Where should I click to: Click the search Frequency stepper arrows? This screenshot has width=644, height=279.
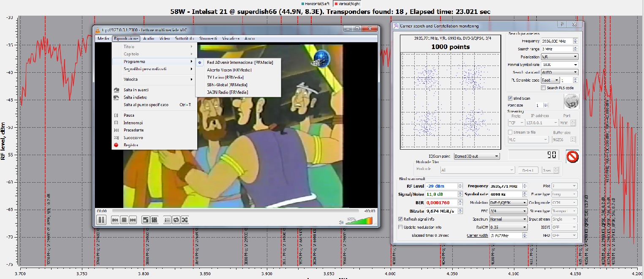(x=575, y=41)
